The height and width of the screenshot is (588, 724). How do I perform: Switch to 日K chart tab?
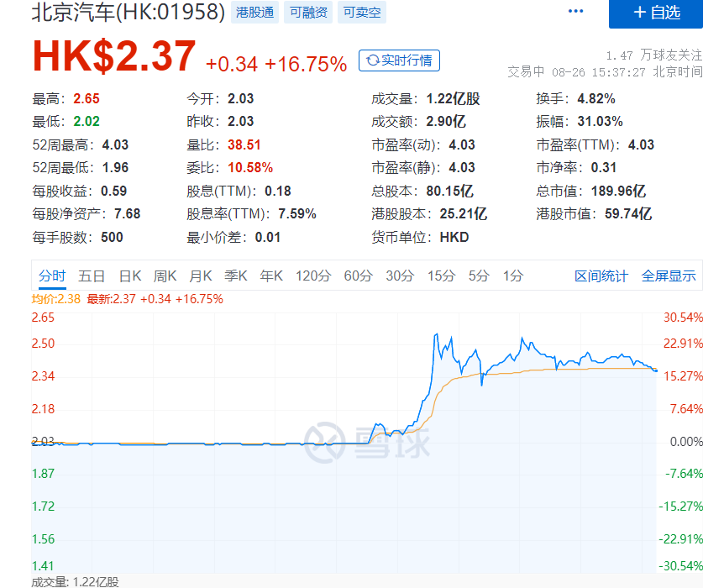(129, 276)
